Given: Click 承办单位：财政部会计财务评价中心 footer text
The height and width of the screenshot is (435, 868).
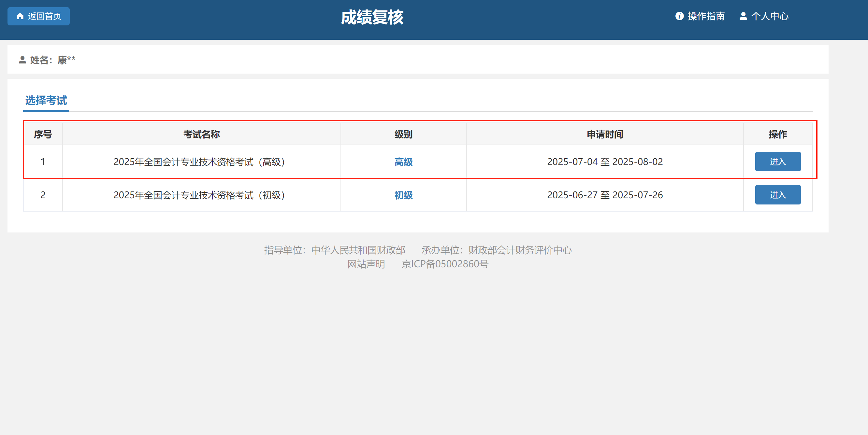Looking at the screenshot, I should point(497,250).
